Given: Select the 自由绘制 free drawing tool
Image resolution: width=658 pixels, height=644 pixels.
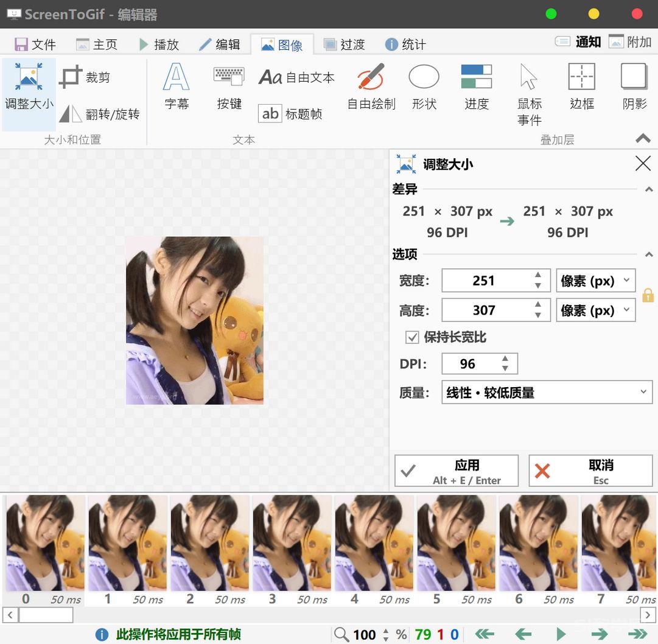Looking at the screenshot, I should (370, 85).
